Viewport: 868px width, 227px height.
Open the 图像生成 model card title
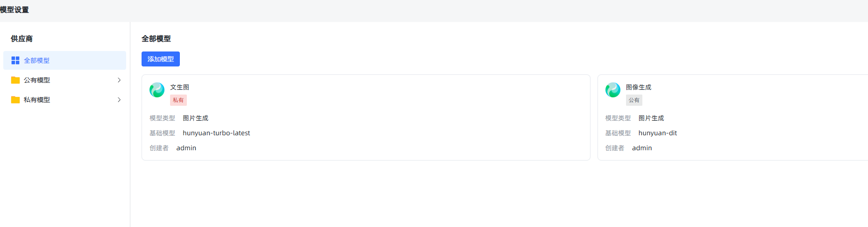(639, 87)
